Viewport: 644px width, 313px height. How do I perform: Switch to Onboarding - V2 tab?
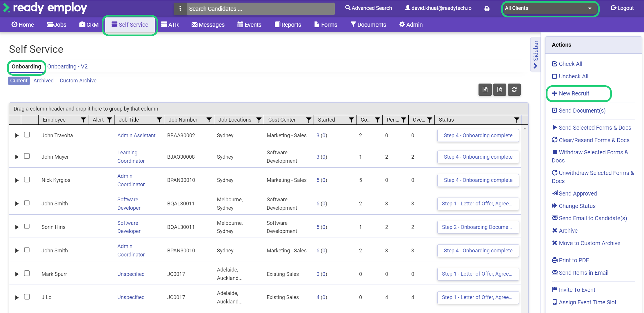point(67,66)
